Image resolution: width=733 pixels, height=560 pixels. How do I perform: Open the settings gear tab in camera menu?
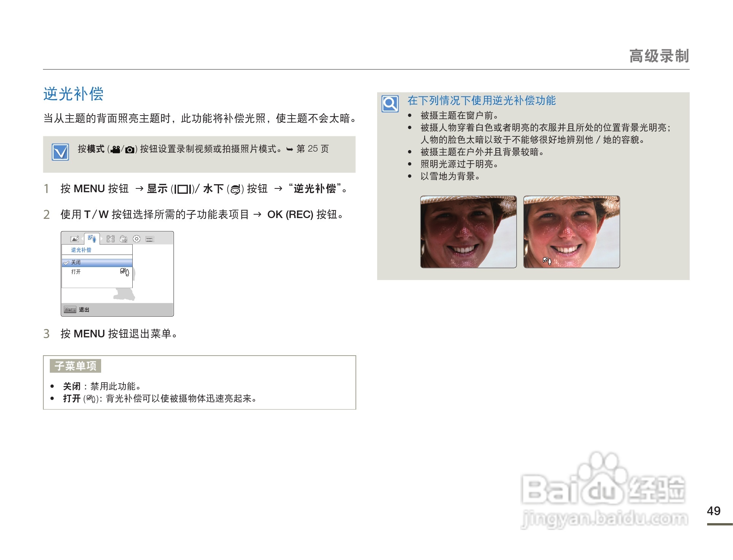(x=136, y=239)
